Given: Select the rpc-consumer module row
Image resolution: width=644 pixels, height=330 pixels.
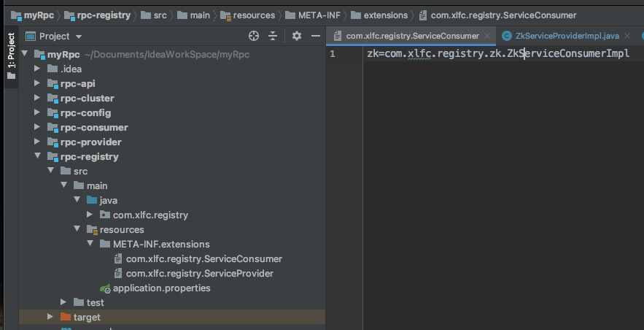Looking at the screenshot, I should pyautogui.click(x=172, y=127).
